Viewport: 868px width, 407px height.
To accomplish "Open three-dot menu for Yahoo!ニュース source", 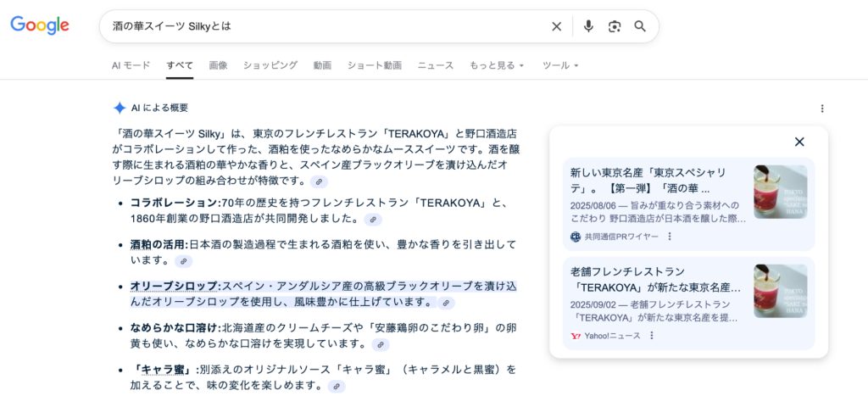I will (x=652, y=336).
